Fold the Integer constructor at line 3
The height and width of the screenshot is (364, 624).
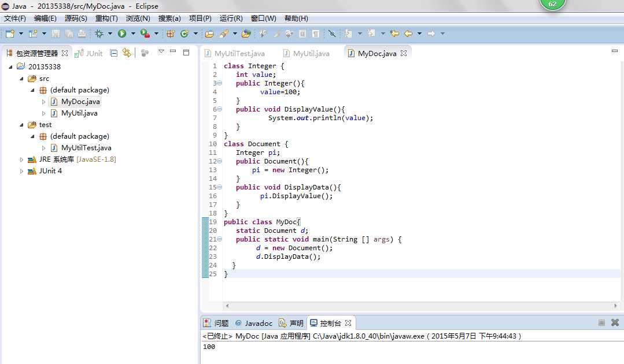click(x=219, y=83)
